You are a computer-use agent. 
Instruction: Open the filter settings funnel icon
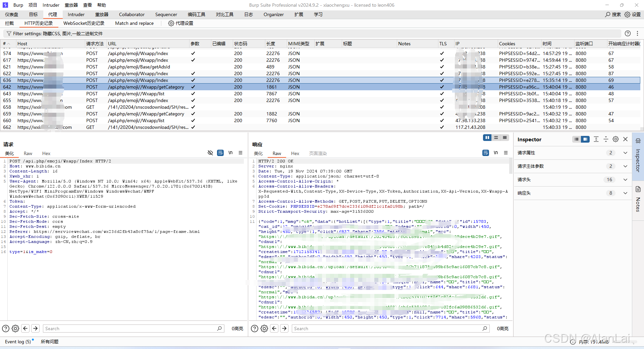point(9,34)
